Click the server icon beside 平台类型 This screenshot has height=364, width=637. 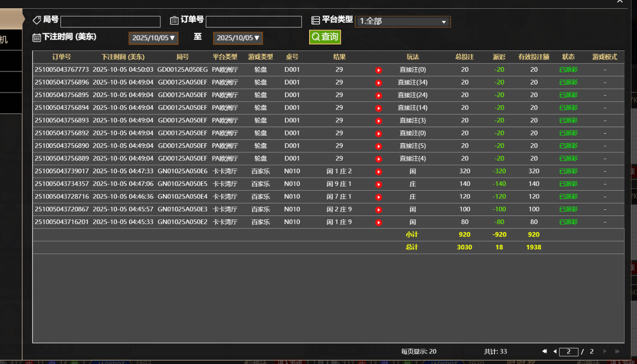pos(315,19)
